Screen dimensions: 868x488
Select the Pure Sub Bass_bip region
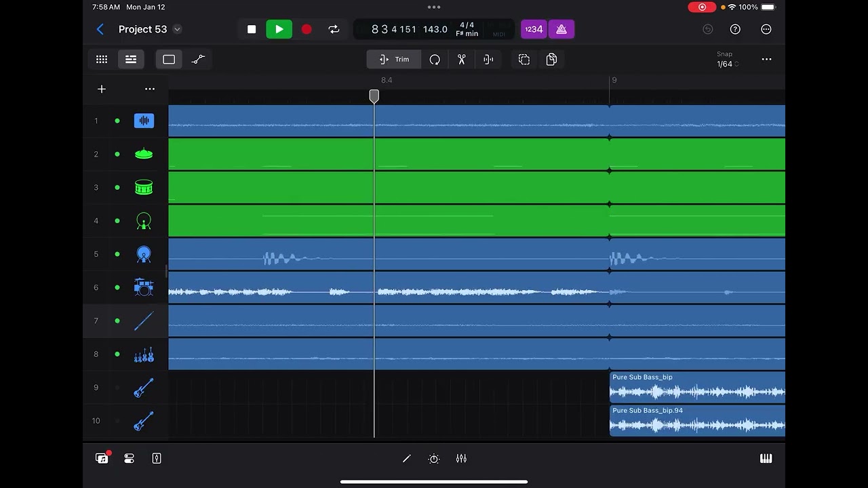[697, 388]
